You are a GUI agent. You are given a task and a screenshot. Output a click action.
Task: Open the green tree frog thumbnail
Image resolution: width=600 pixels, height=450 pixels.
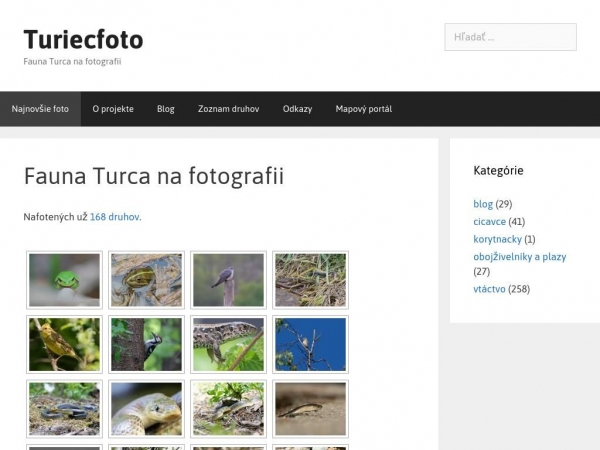pyautogui.click(x=64, y=280)
